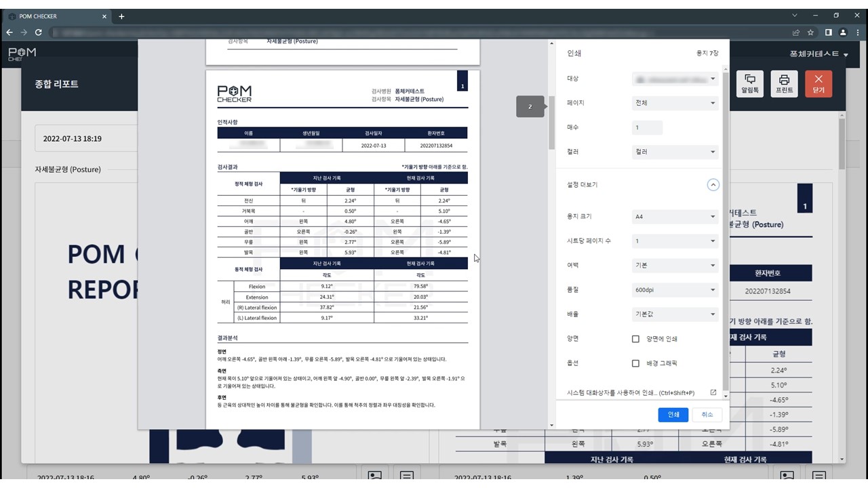Select the POM CHECKER browser tab

58,16
